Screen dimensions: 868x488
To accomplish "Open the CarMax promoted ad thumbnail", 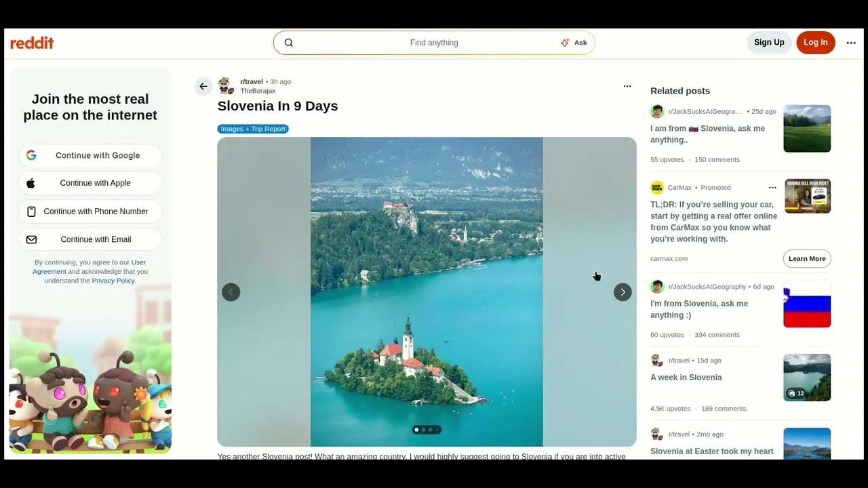I will pos(808,196).
